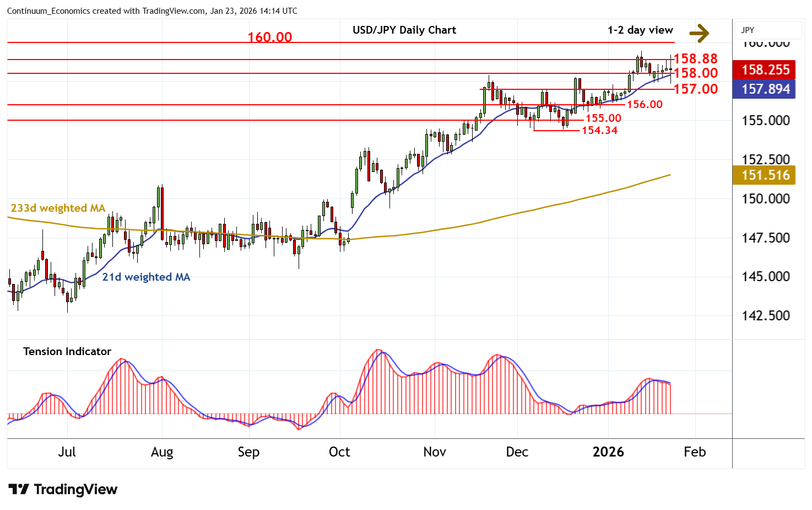The height and width of the screenshot is (510, 812).
Task: Click the 160.00 resistance level label
Action: [x=270, y=37]
